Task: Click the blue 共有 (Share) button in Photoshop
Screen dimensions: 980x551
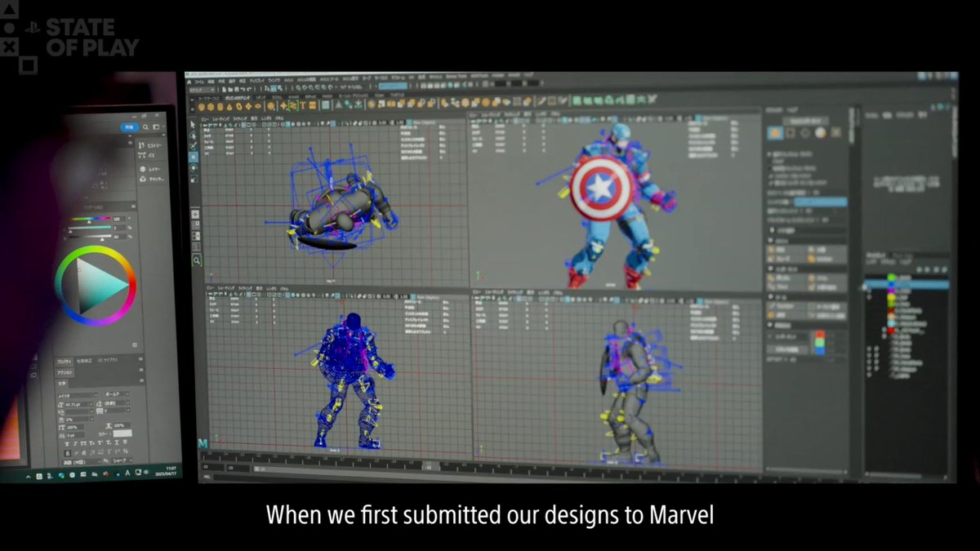Action: pyautogui.click(x=129, y=127)
